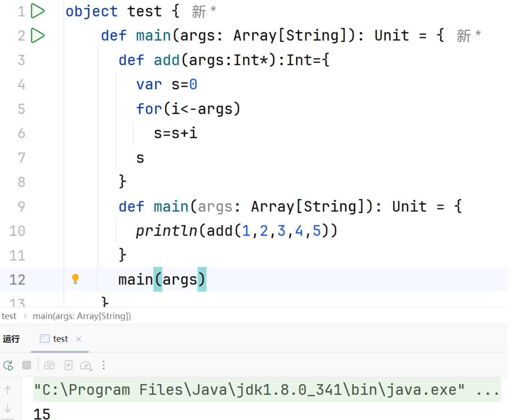Viewport: 512px width, 420px height.
Task: Open the more options vertical dots menu
Action: (x=104, y=365)
